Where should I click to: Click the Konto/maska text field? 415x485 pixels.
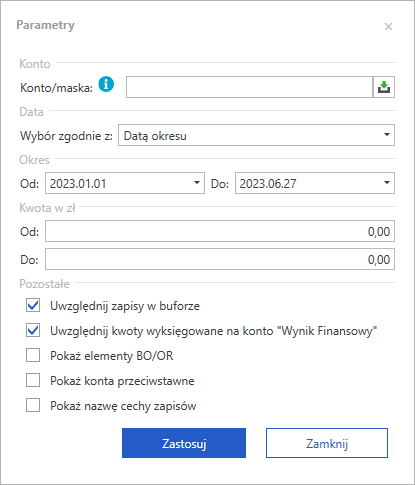[249, 87]
